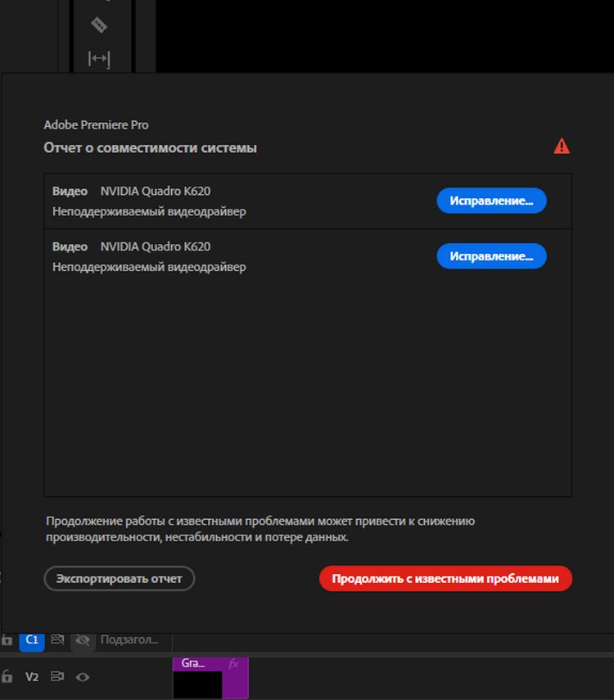The image size is (614, 700).
Task: Click the subtitle track sync lock icon
Action: [57, 639]
